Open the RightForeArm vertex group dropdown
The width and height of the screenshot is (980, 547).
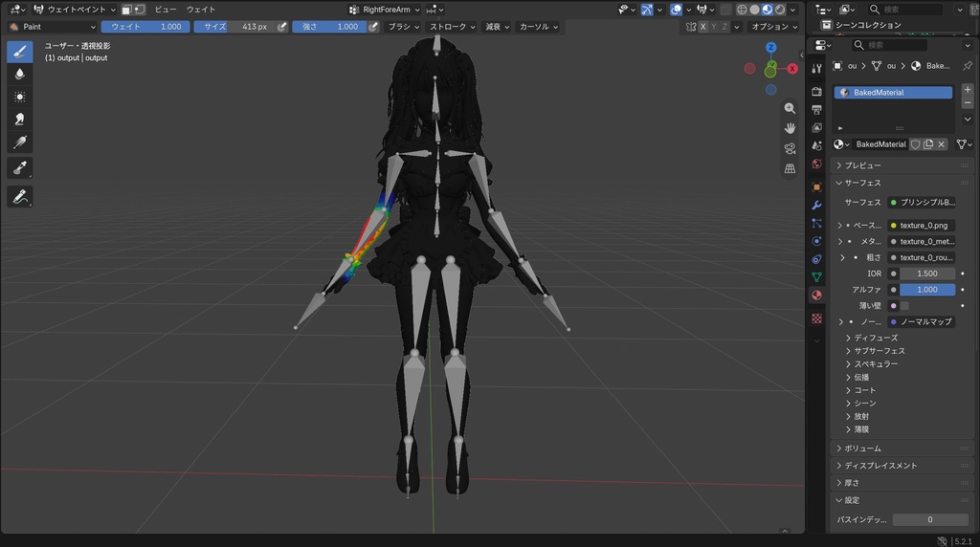coord(384,10)
